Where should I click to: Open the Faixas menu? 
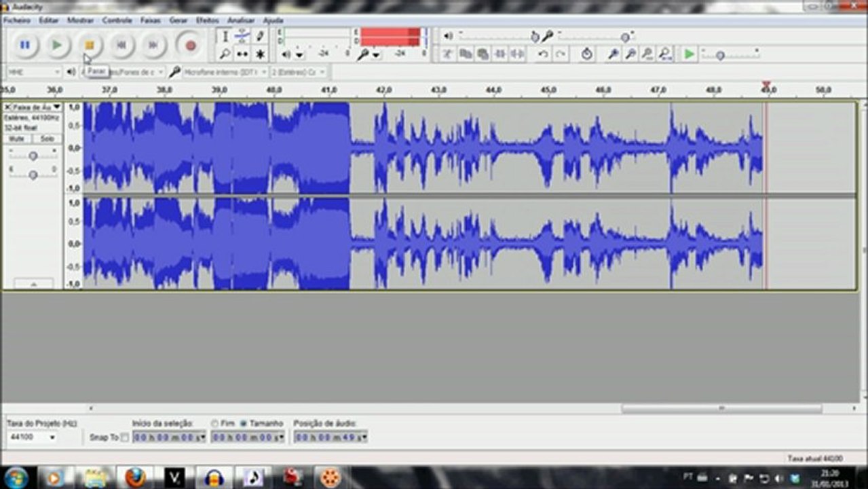pyautogui.click(x=151, y=20)
